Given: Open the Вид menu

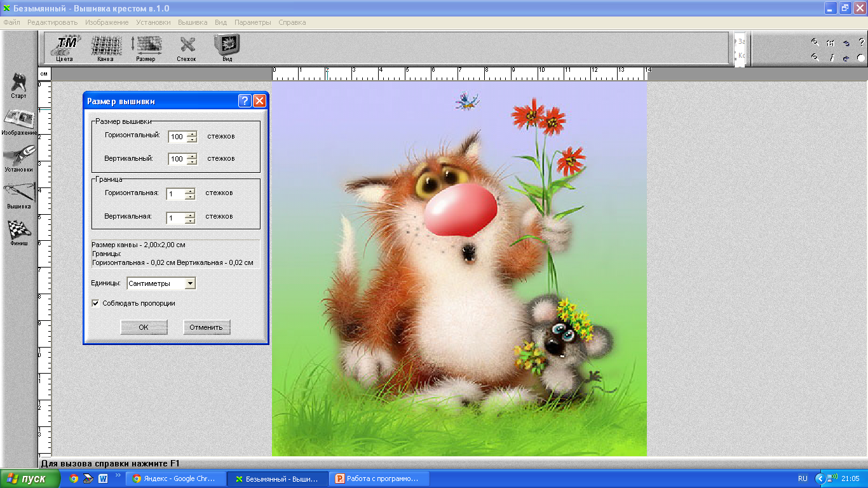Looking at the screenshot, I should point(220,22).
